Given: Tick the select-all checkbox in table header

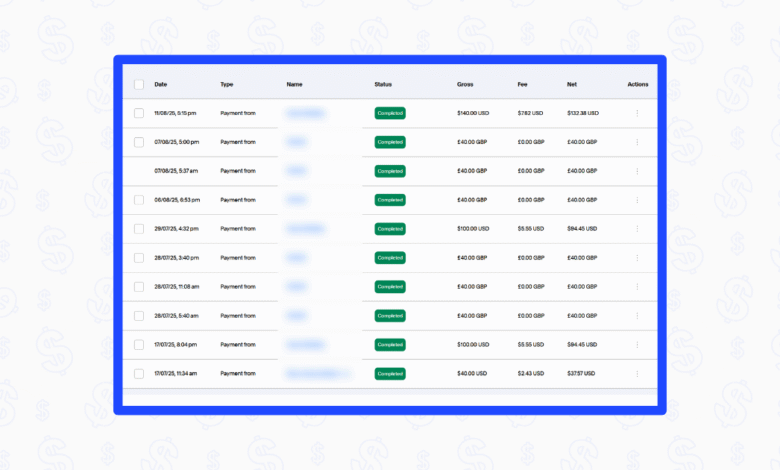Looking at the screenshot, I should pos(139,85).
